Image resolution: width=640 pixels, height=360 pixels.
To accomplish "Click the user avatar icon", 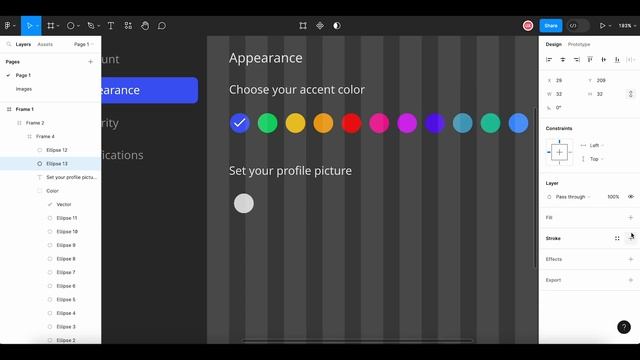I will pos(528,26).
